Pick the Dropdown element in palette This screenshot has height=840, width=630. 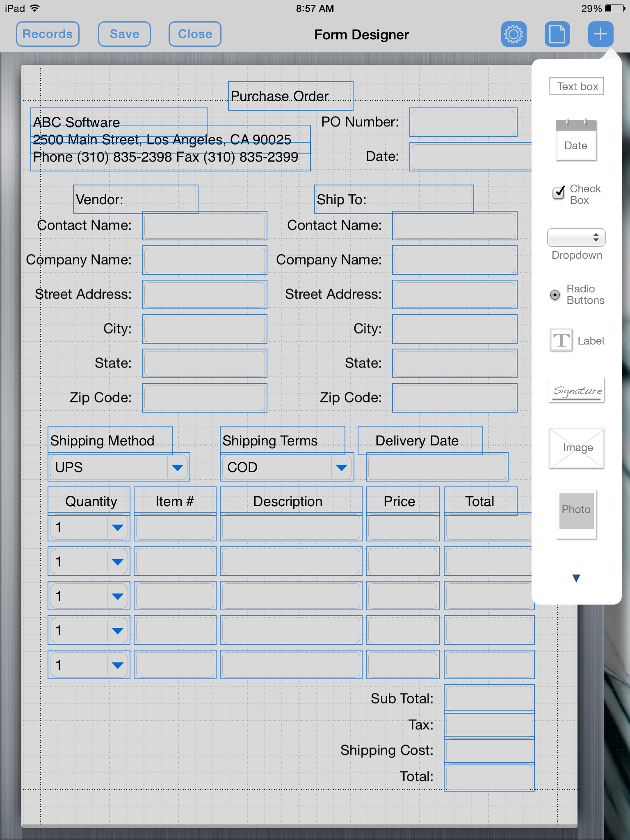[577, 244]
